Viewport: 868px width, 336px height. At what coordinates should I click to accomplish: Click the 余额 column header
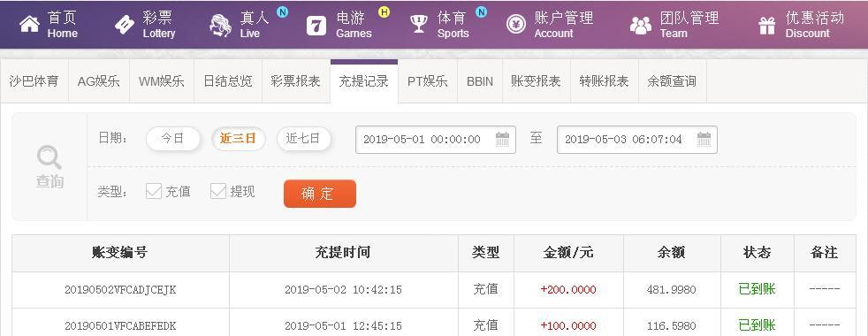[672, 253]
